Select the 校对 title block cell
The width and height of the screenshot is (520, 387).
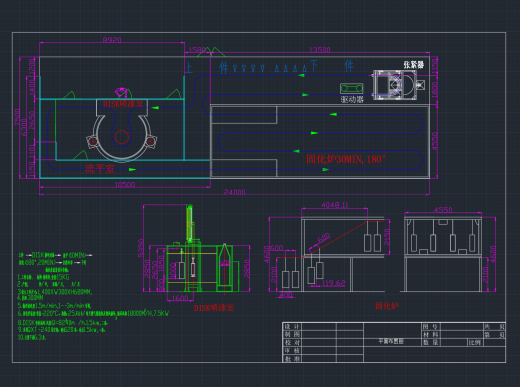click(x=292, y=342)
